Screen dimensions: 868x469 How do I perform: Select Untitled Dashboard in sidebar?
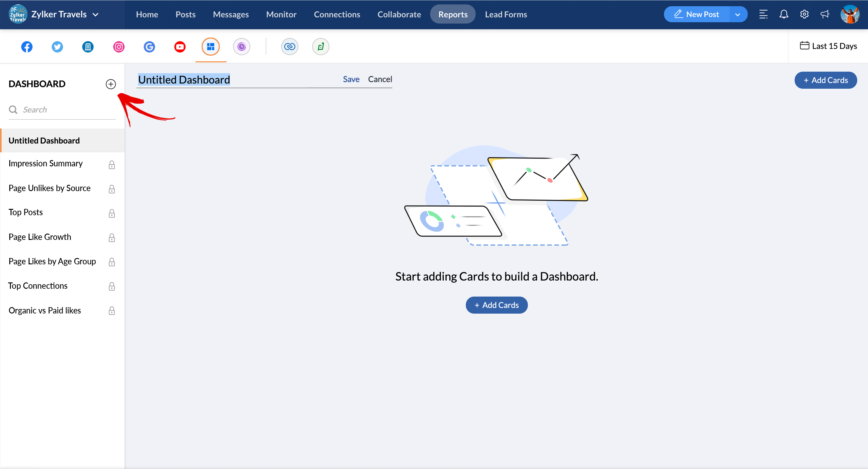pyautogui.click(x=62, y=140)
